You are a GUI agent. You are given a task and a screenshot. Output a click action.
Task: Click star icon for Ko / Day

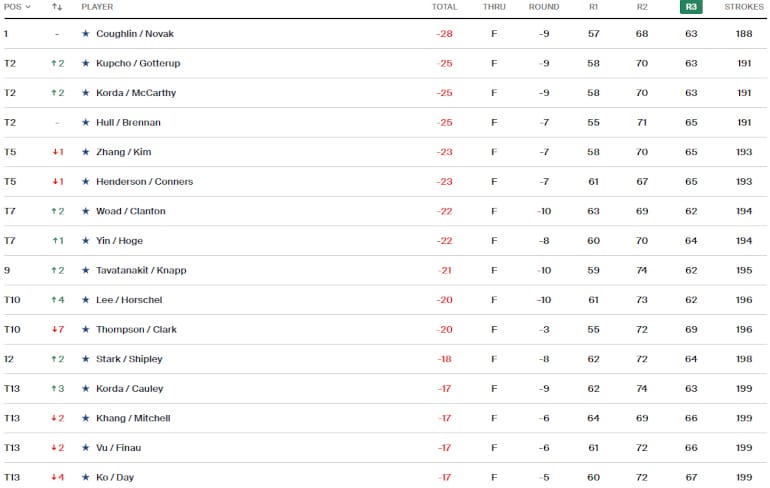(x=86, y=477)
